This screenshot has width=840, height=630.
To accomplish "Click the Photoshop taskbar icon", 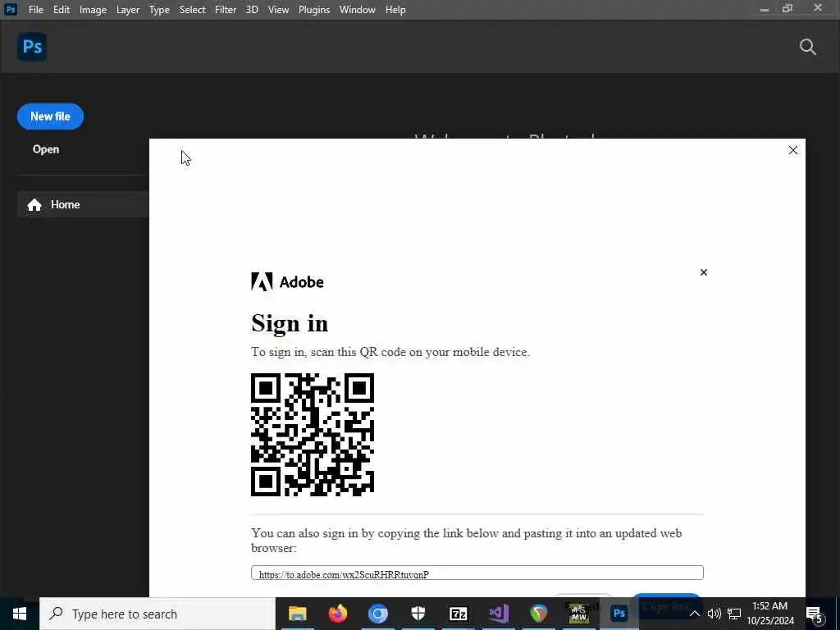I will [x=619, y=614].
